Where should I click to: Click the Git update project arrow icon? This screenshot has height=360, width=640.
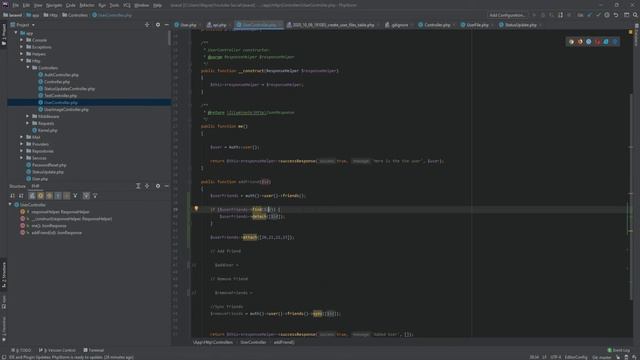tap(589, 15)
